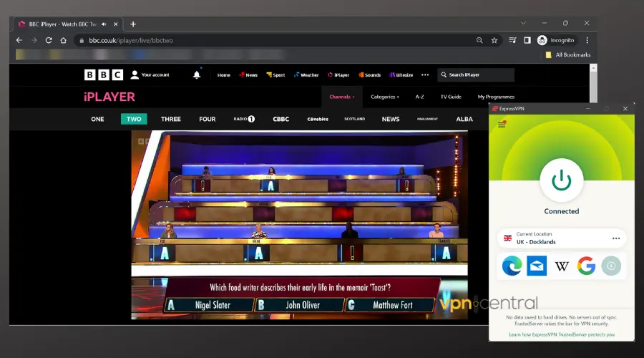Image resolution: width=644 pixels, height=358 pixels.
Task: Click the browser forward arrow
Action: click(x=34, y=40)
